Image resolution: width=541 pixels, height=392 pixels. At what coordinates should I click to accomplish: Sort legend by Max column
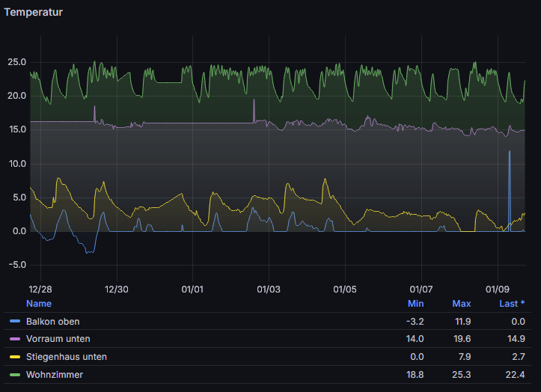[x=461, y=304]
